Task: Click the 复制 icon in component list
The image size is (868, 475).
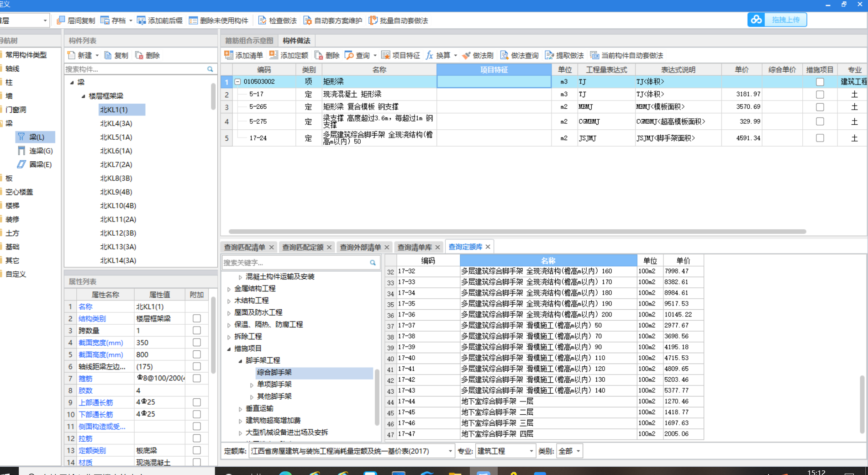Action: (x=108, y=55)
